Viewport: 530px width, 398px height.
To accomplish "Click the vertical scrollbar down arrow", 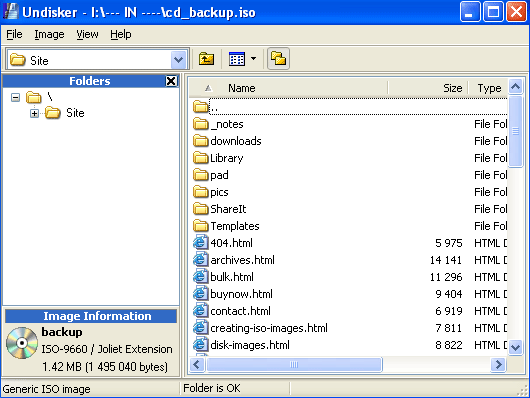I will click(x=515, y=347).
